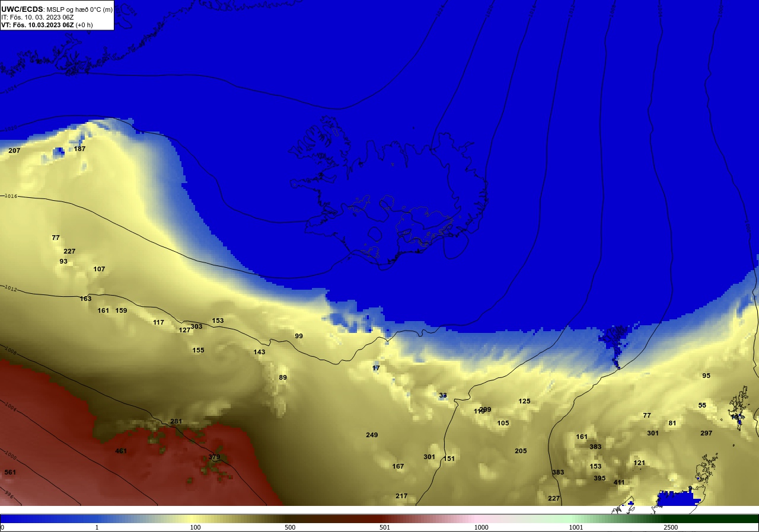The image size is (759, 532).
Task: Click the color scale label 500
Action: (x=290, y=527)
